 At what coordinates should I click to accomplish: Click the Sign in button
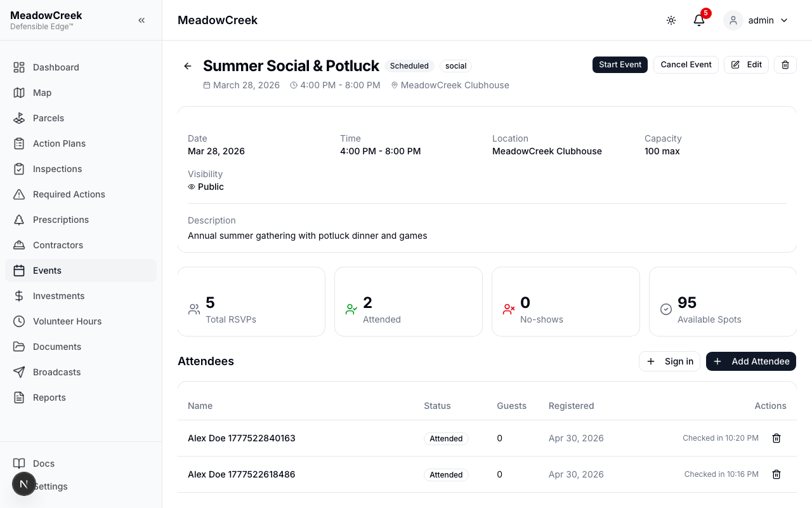pyautogui.click(x=669, y=361)
